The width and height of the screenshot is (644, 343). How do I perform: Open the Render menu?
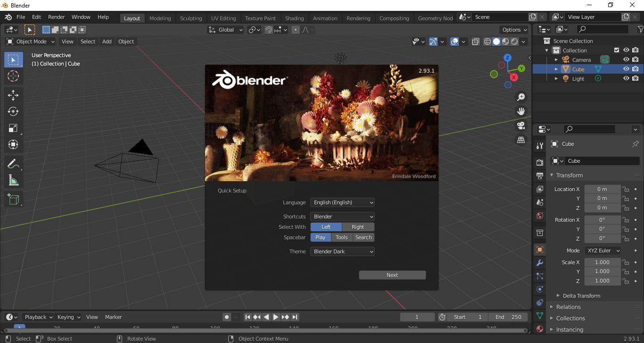click(x=56, y=17)
